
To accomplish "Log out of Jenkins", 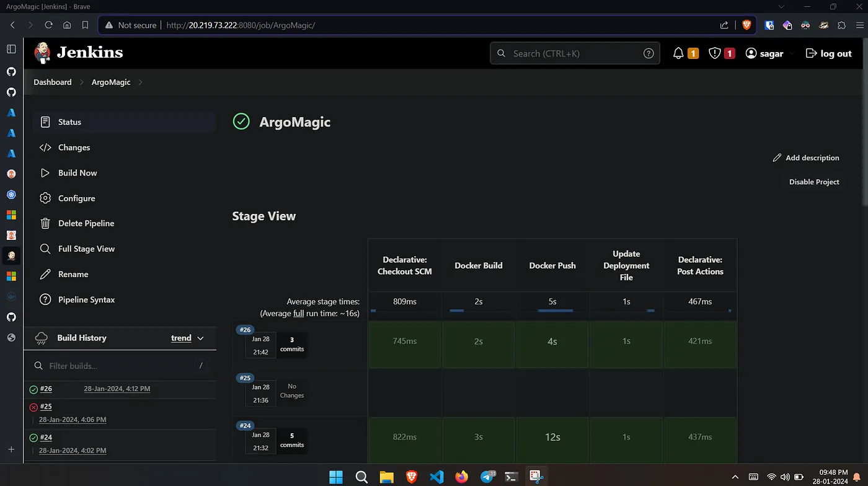I will (x=828, y=54).
